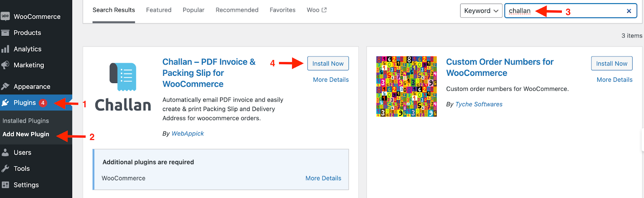Click the '3 items' count text

tap(632, 35)
